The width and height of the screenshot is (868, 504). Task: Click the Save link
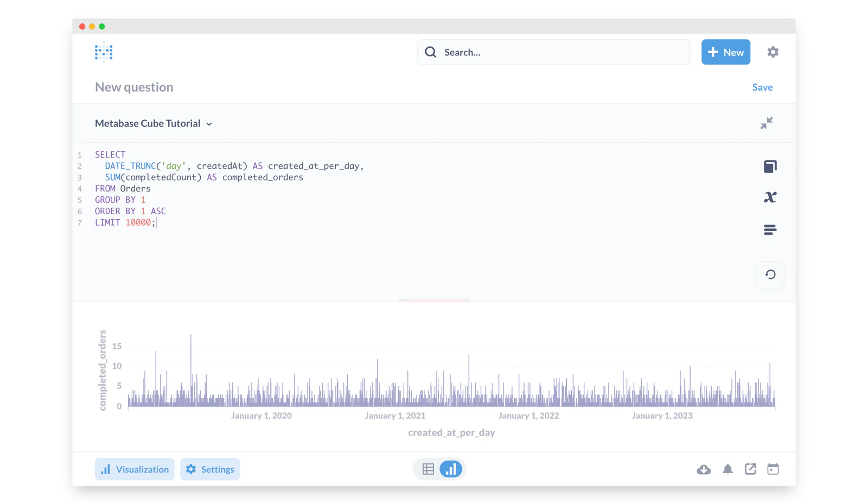762,87
